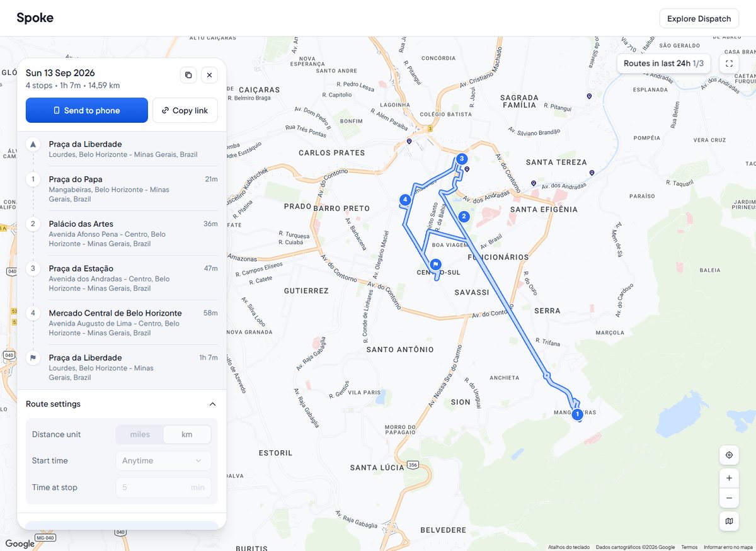Click map marker for stop 4
The height and width of the screenshot is (551, 756).
coord(405,200)
